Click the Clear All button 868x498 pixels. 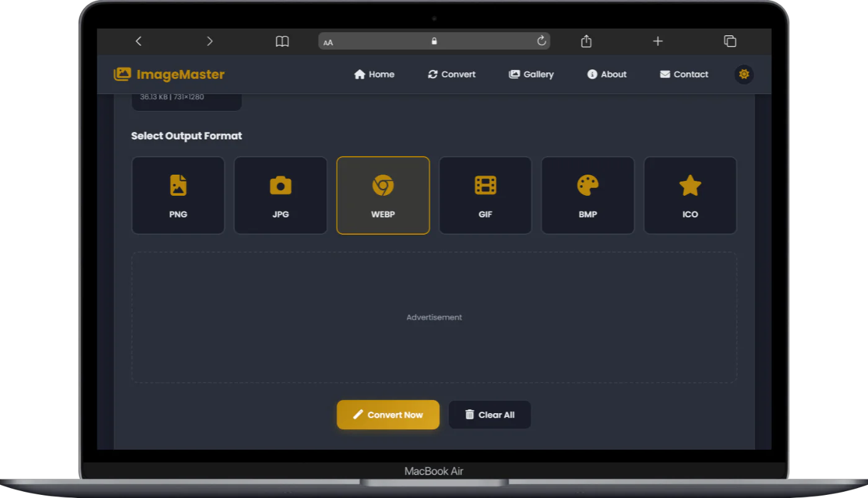pos(489,415)
